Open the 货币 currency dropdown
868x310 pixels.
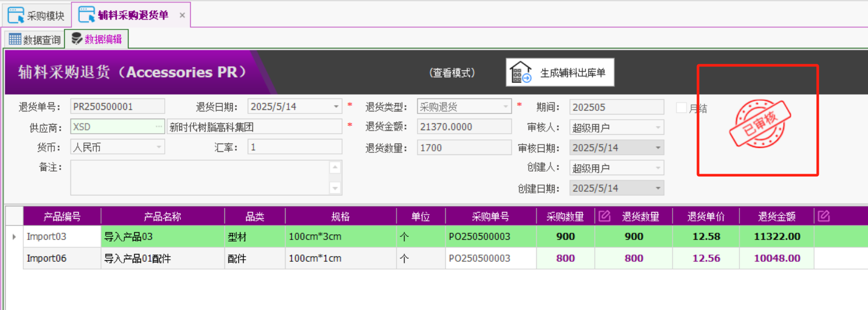tap(159, 148)
